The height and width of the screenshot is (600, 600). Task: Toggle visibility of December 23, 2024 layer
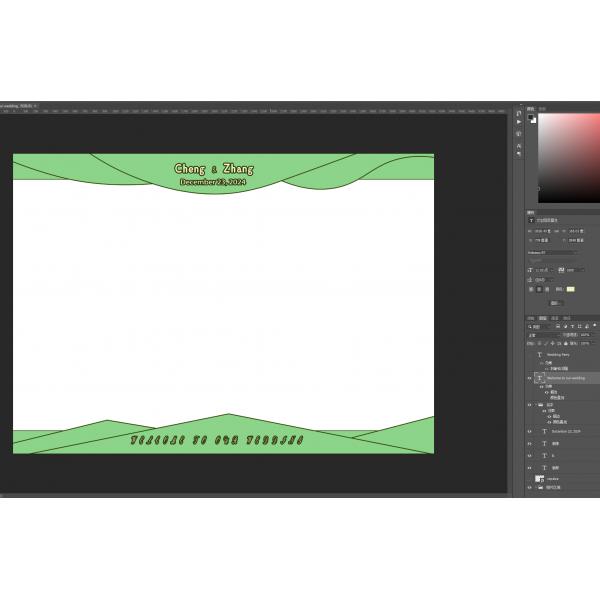coord(530,431)
